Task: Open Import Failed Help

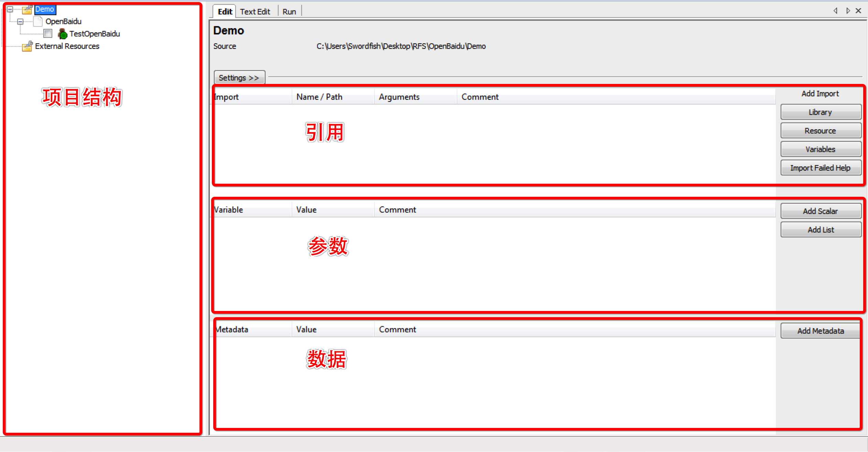Action: click(x=821, y=168)
